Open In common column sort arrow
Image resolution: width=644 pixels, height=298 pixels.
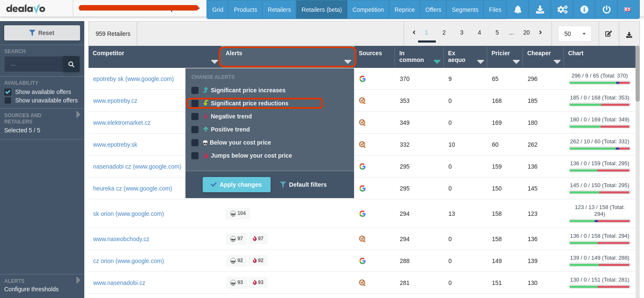pos(437,62)
